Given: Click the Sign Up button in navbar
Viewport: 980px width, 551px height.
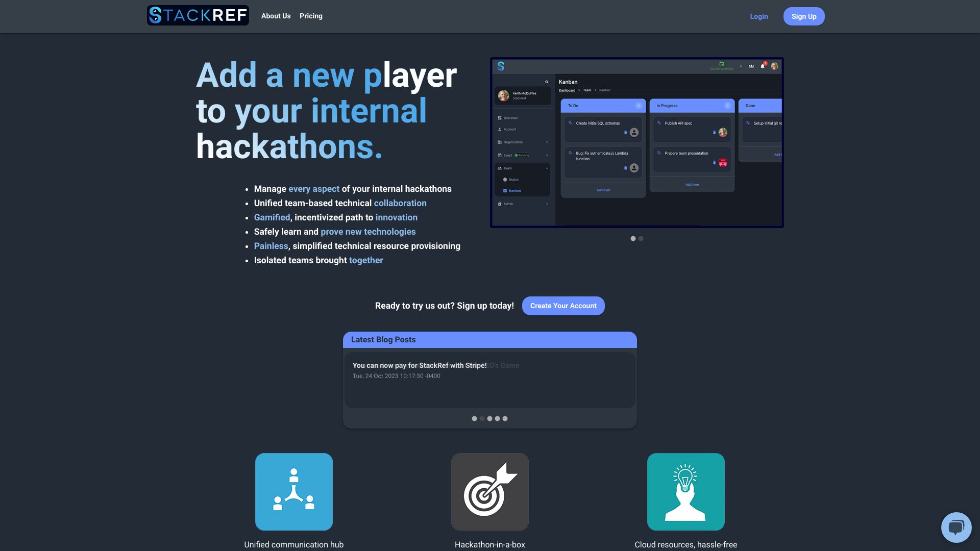Looking at the screenshot, I should (x=804, y=16).
